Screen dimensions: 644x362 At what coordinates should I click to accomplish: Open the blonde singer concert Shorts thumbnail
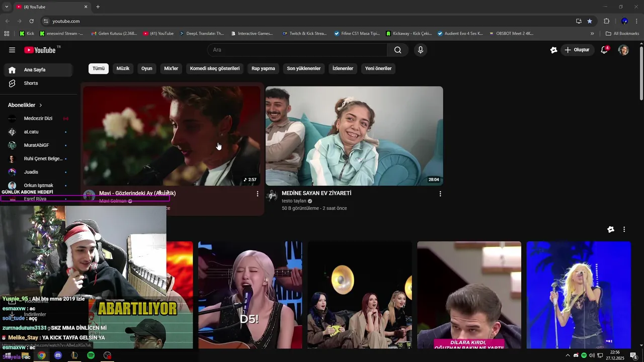[579, 295]
